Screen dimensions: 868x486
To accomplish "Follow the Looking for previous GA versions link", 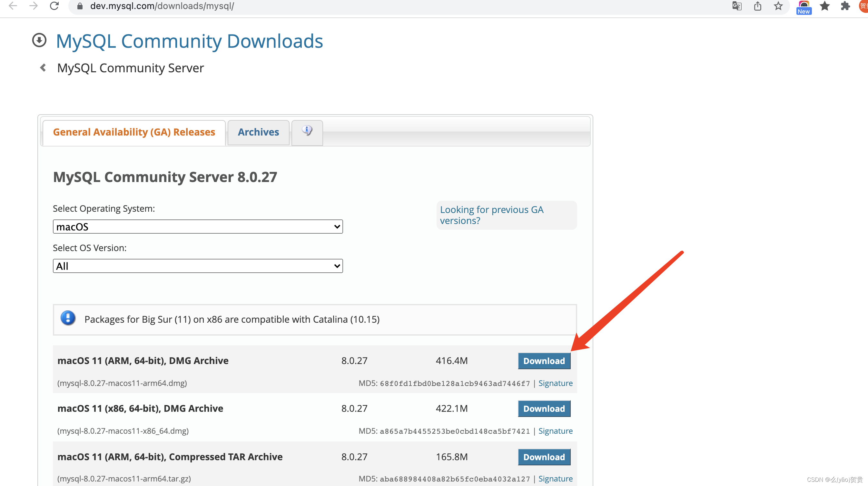I will tap(491, 215).
